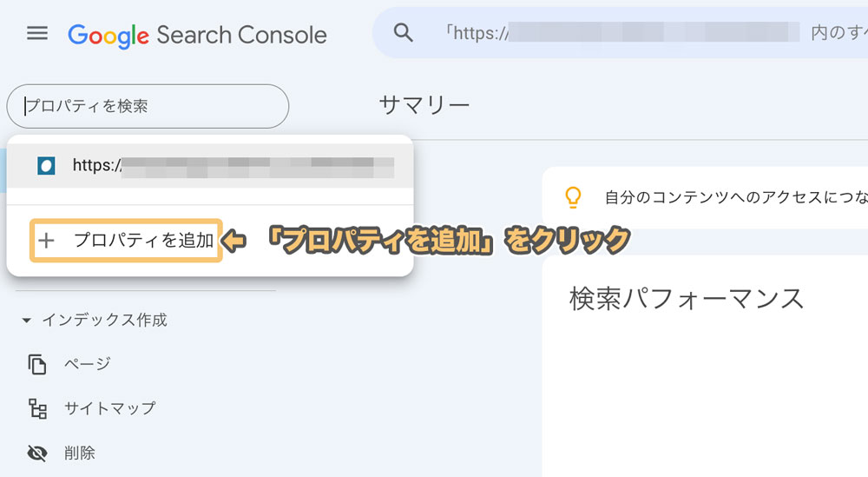868x477 pixels.
Task: Open the 自分のコンテンツへのアクセス tip card
Action: coord(705,197)
